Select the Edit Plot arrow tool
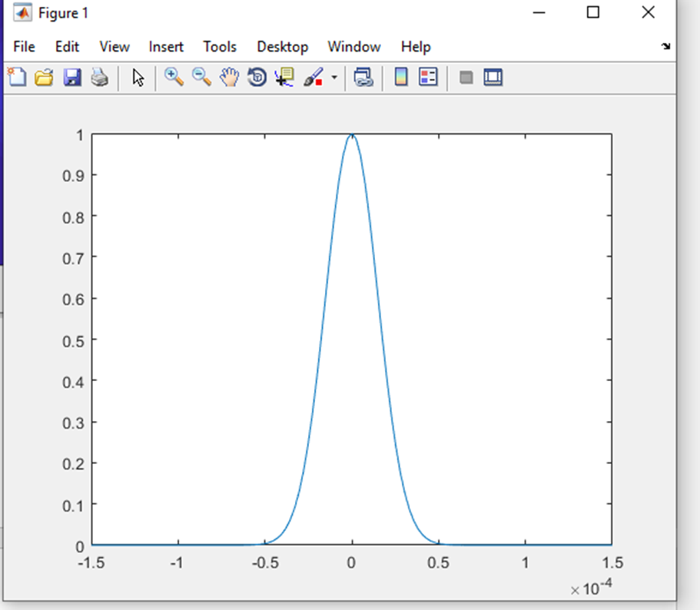Image resolution: width=700 pixels, height=610 pixels. 138,77
